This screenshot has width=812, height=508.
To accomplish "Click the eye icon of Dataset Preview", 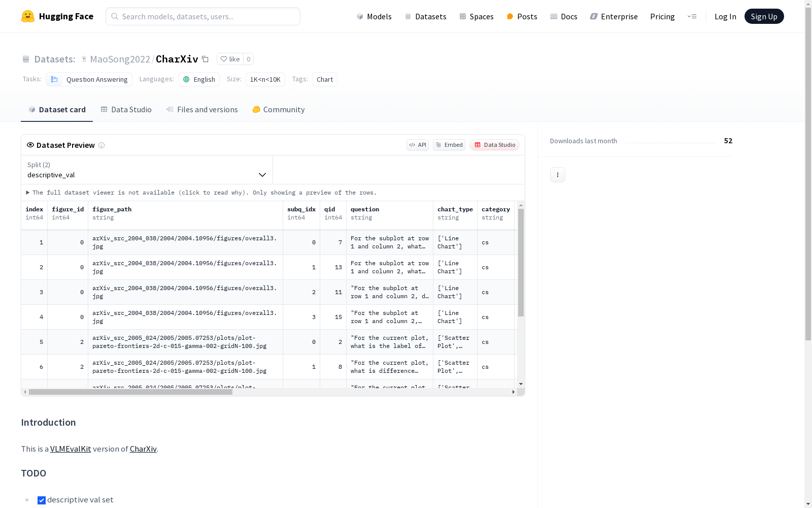I will [x=30, y=145].
